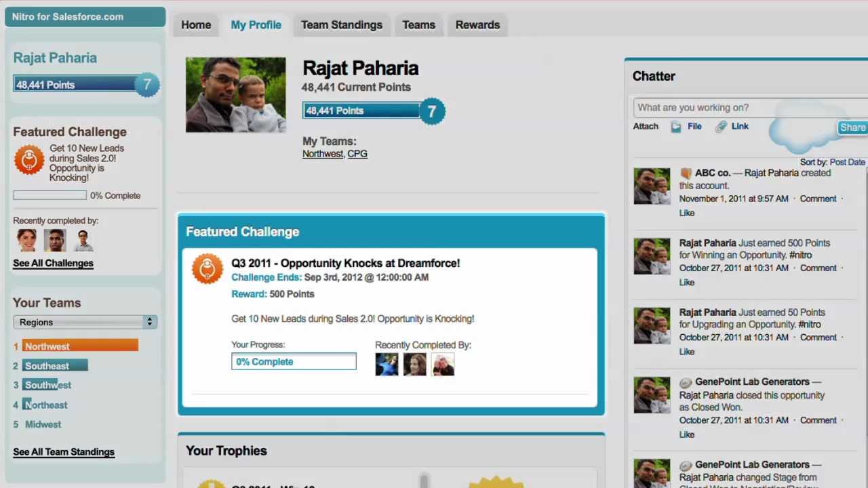Open the CPG team link
The height and width of the screenshot is (488, 868).
coord(357,154)
